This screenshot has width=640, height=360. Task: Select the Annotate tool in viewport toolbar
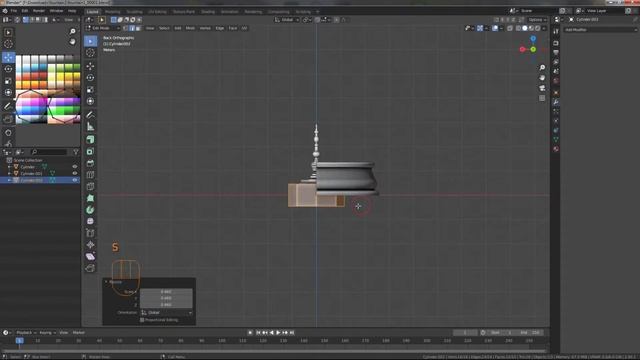91,115
